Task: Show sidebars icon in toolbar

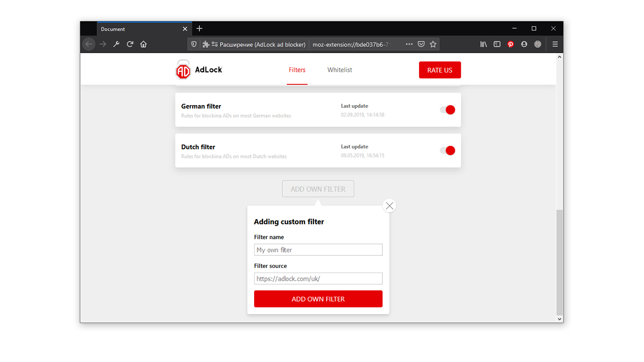Action: point(497,44)
